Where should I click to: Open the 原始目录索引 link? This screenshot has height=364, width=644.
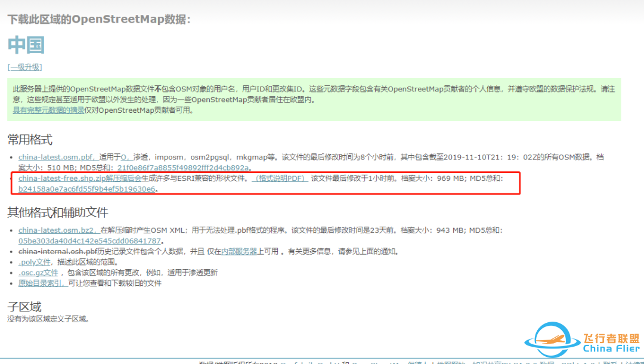click(42, 283)
